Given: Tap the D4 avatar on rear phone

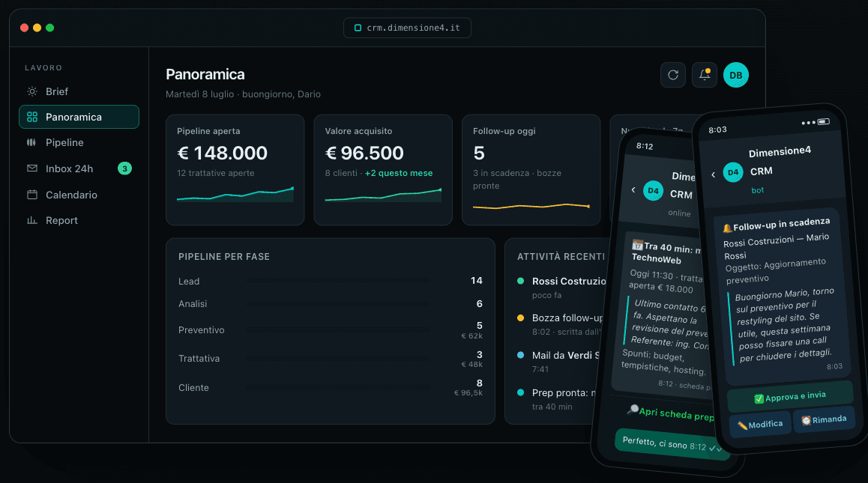Looking at the screenshot, I should (x=653, y=191).
